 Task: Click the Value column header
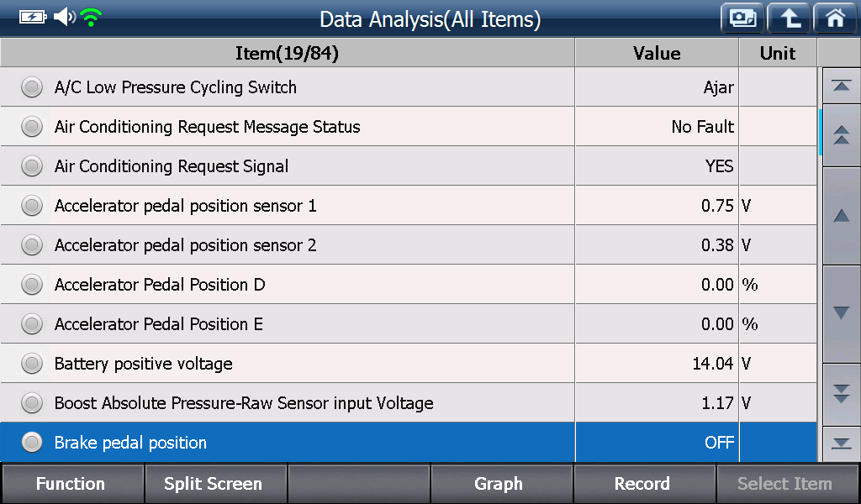tap(657, 53)
